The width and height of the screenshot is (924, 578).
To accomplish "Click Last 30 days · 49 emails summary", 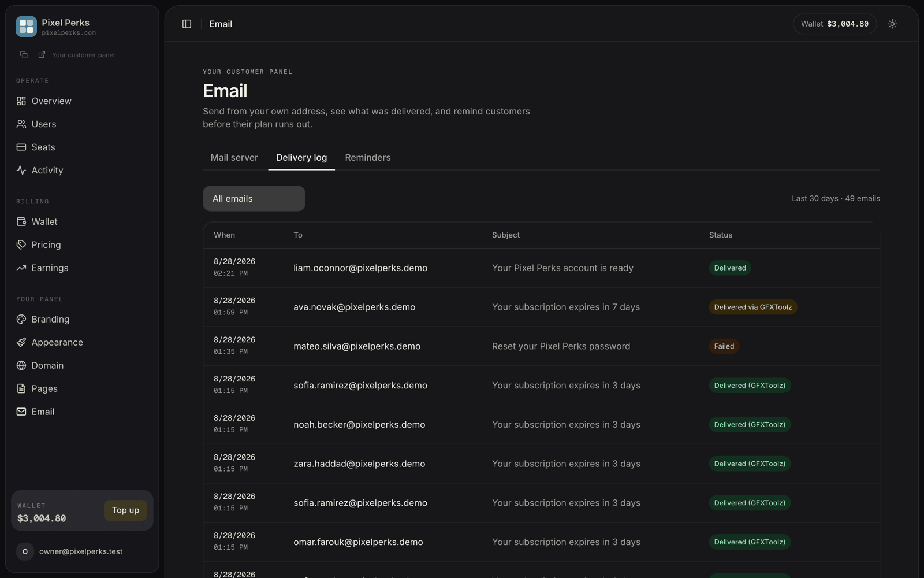I will pyautogui.click(x=836, y=198).
